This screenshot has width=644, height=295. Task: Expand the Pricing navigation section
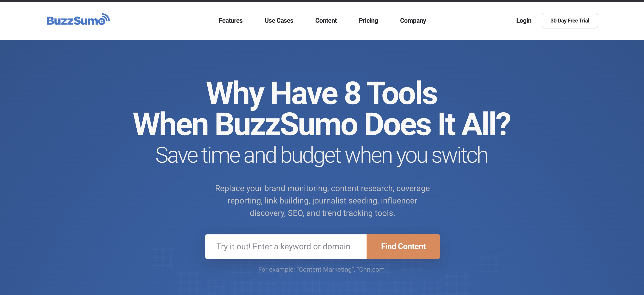pyautogui.click(x=368, y=20)
